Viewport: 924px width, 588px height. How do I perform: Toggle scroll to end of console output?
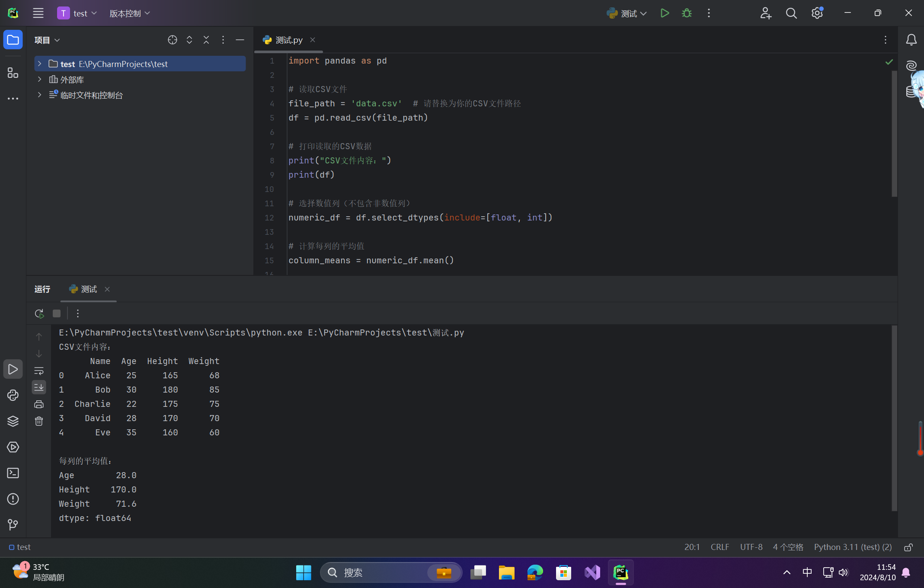[39, 387]
